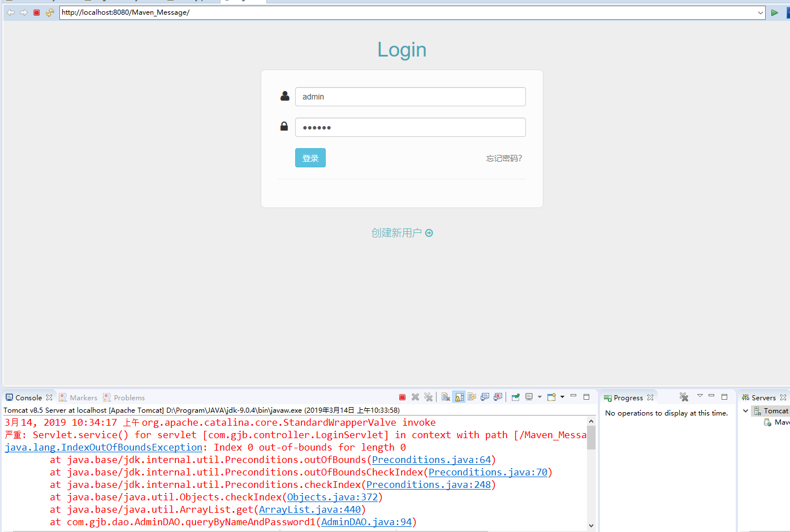This screenshot has height=532, width=790.
Task: Open Preconditions.java:64 stack trace link
Action: [x=431, y=460]
